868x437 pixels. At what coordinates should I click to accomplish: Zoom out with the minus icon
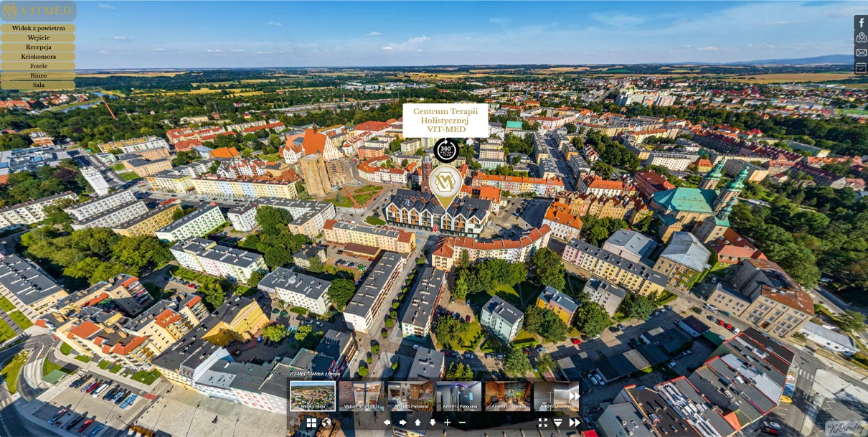(x=462, y=423)
